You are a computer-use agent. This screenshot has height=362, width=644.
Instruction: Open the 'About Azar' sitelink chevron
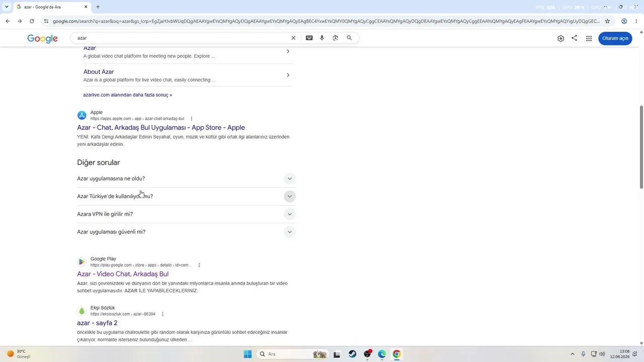click(288, 75)
